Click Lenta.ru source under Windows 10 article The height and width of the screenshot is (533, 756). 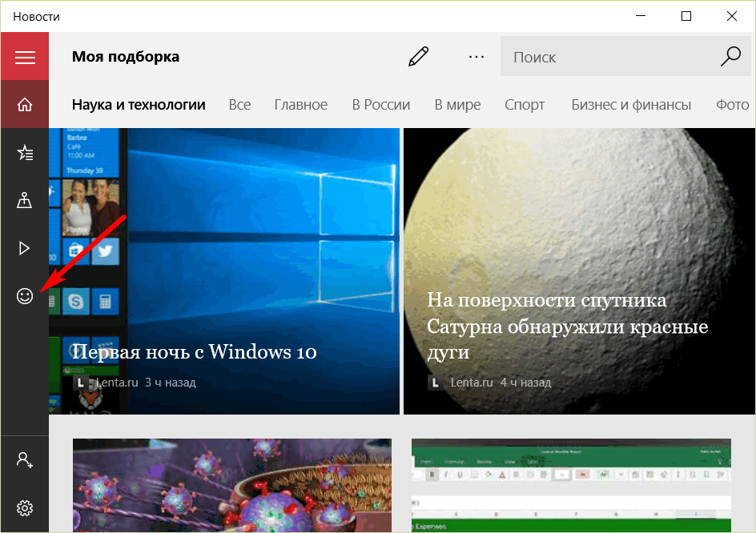pyautogui.click(x=117, y=383)
